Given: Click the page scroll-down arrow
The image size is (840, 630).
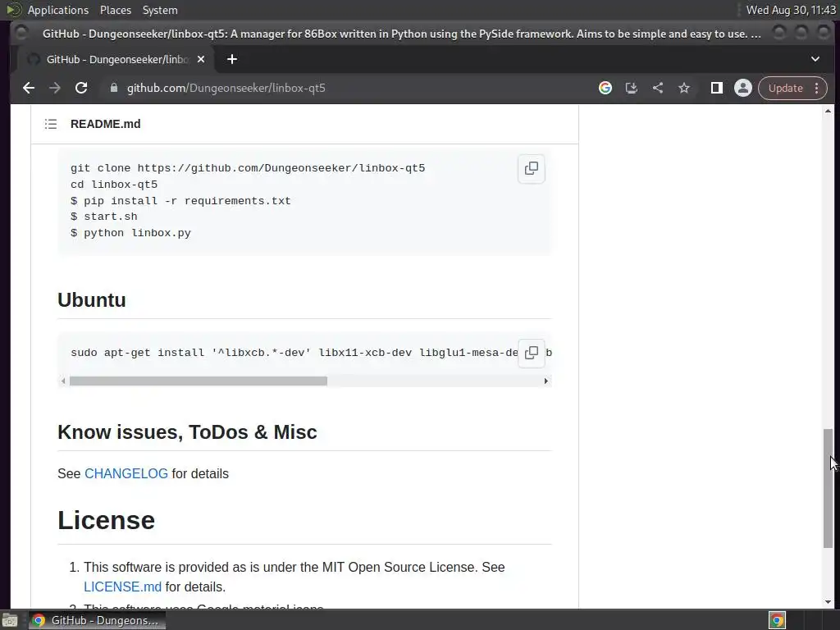Looking at the screenshot, I should [x=829, y=602].
